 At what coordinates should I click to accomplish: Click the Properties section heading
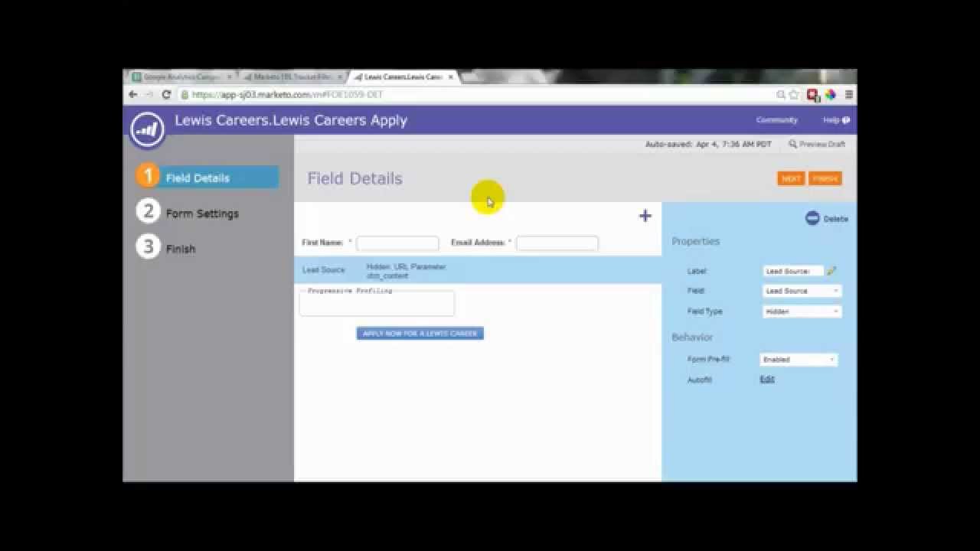click(695, 241)
